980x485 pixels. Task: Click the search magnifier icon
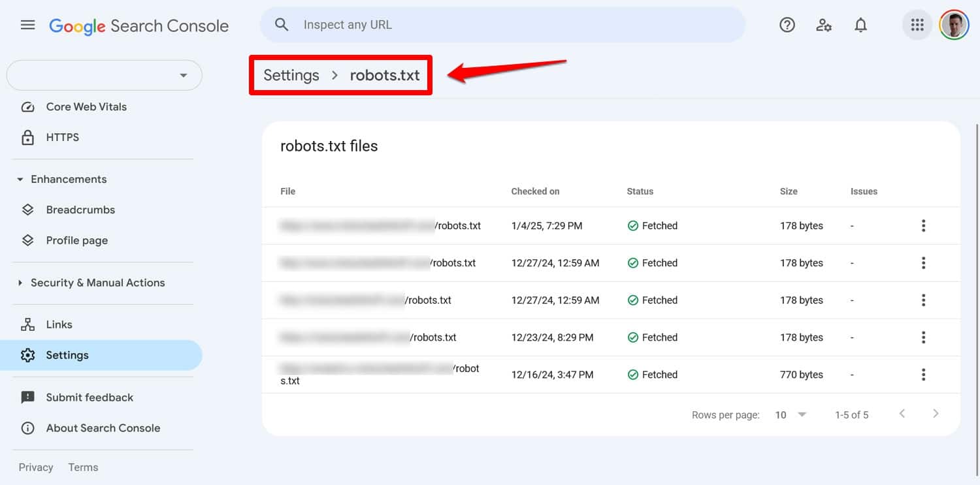click(282, 25)
